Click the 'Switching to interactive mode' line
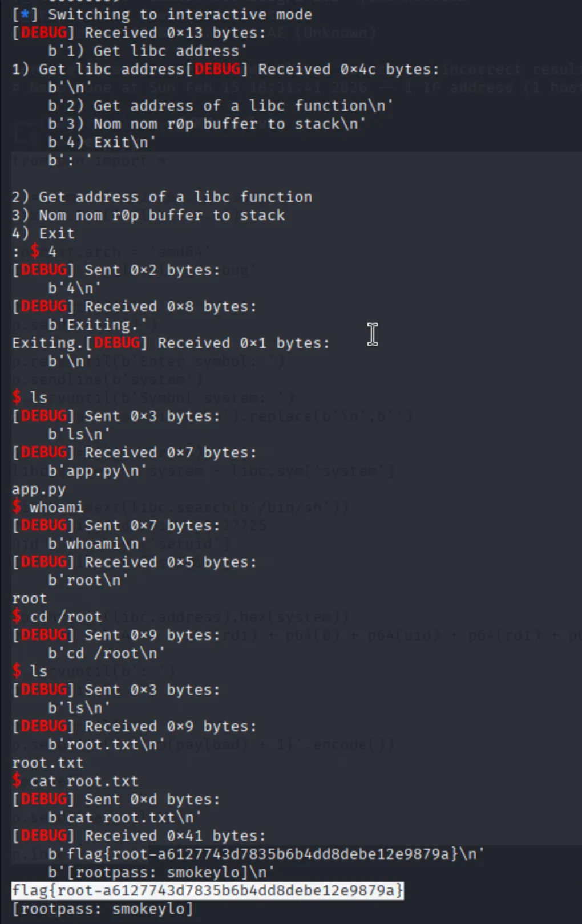 [x=180, y=14]
